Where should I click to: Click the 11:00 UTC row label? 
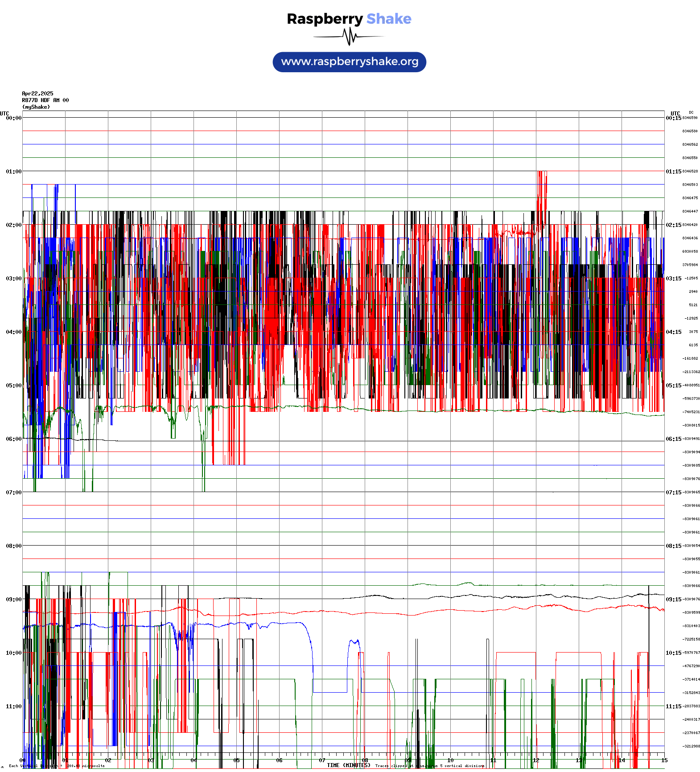[x=13, y=706]
